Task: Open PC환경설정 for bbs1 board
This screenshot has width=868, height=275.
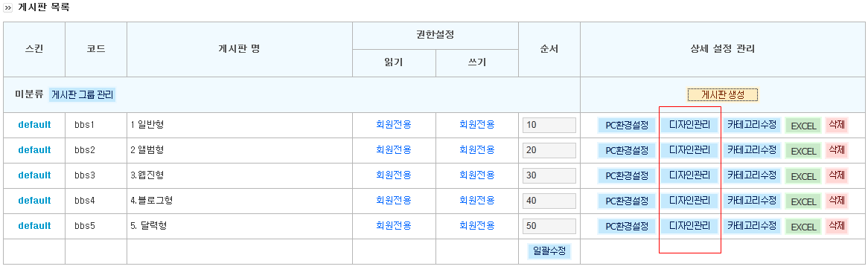Action: [627, 126]
